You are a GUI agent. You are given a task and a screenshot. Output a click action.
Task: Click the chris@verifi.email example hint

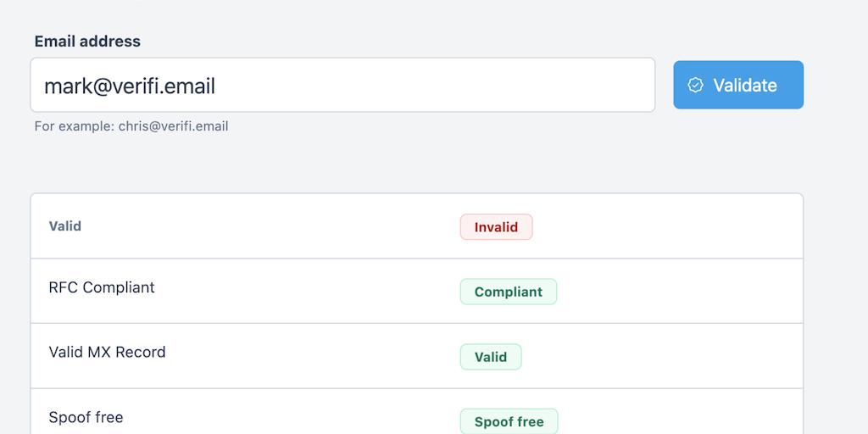[173, 126]
